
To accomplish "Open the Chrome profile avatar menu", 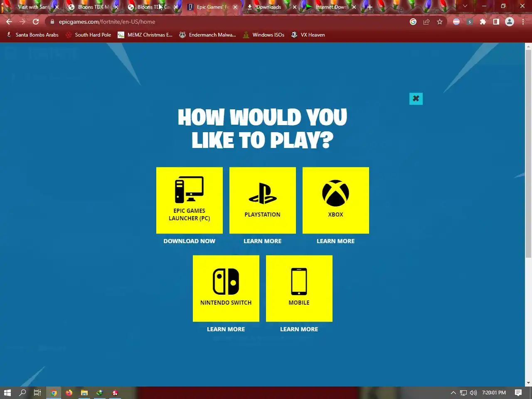I will click(x=510, y=22).
